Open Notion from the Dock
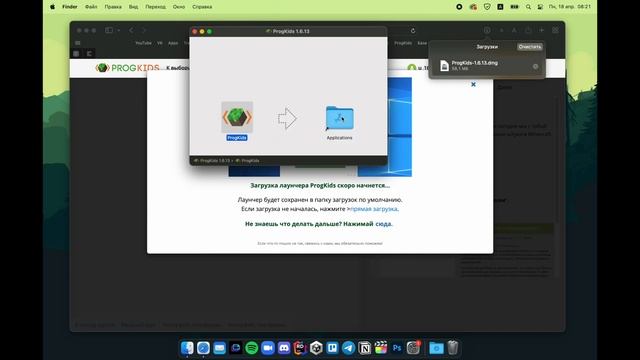Viewport: 640px width, 360px height. 364,348
